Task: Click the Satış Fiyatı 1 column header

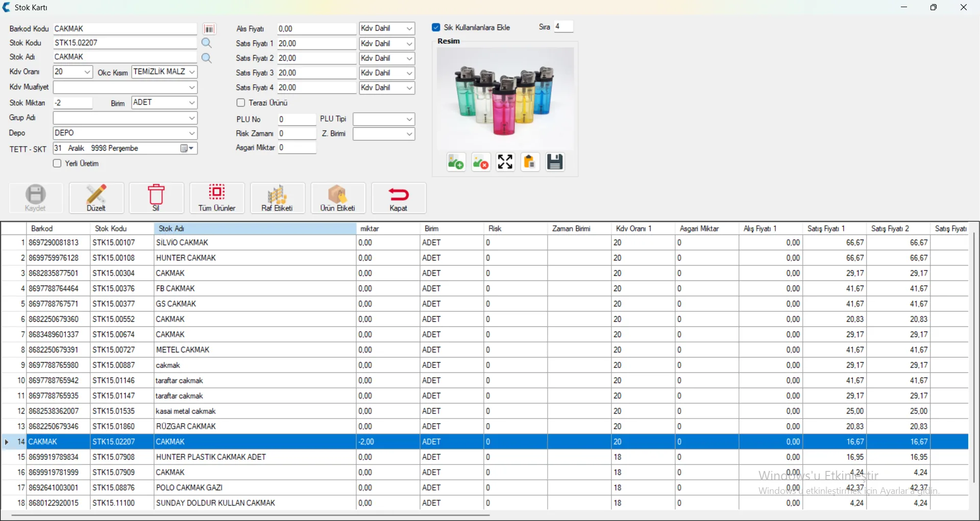Action: coord(835,229)
